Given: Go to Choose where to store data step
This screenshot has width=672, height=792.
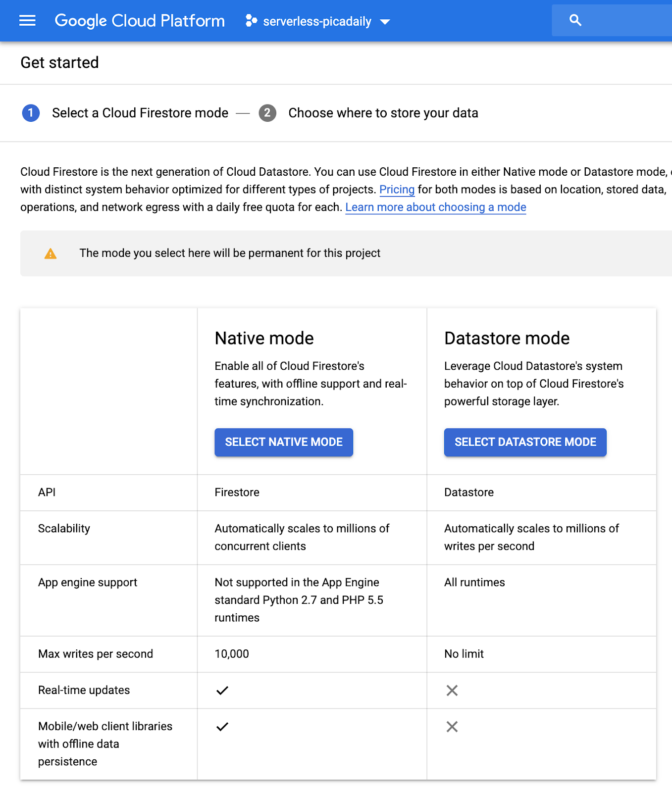Looking at the screenshot, I should [x=383, y=113].
